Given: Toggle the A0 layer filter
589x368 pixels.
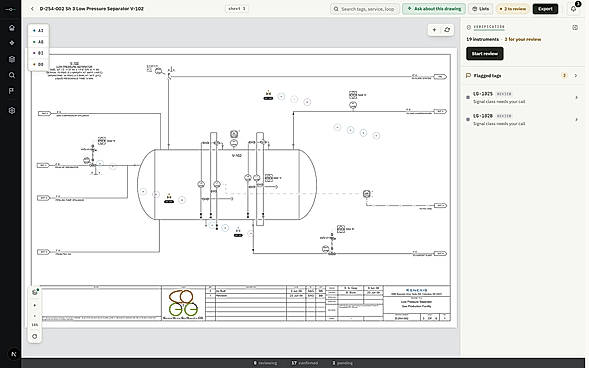Looking at the screenshot, I should [38, 42].
